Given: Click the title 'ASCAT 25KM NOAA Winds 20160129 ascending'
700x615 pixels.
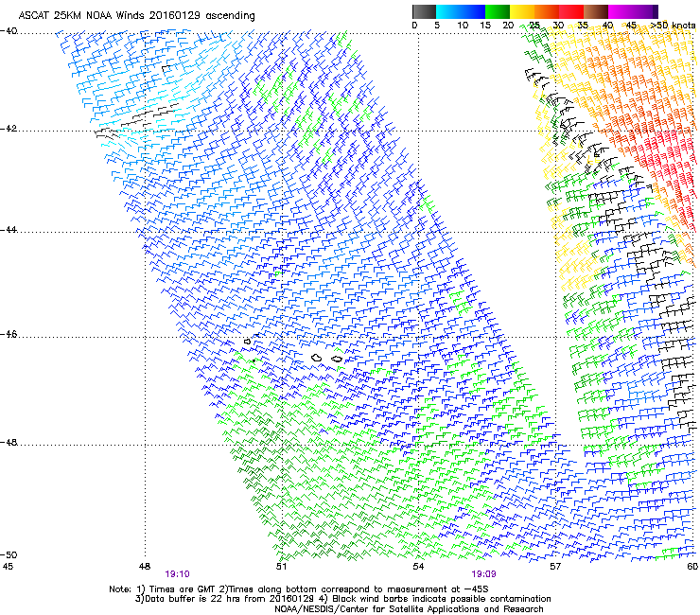Looking at the screenshot, I should pos(136,16).
